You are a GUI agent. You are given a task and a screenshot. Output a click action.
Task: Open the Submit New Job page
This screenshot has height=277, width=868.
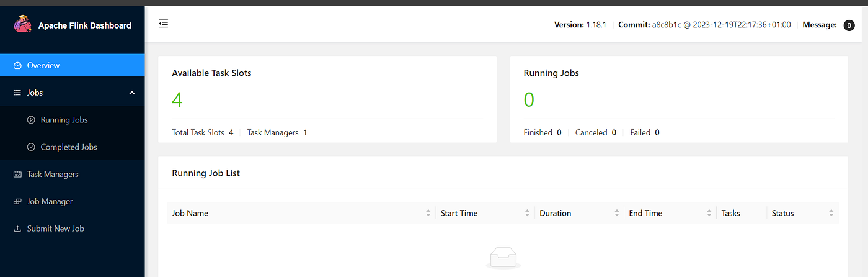[72, 229]
